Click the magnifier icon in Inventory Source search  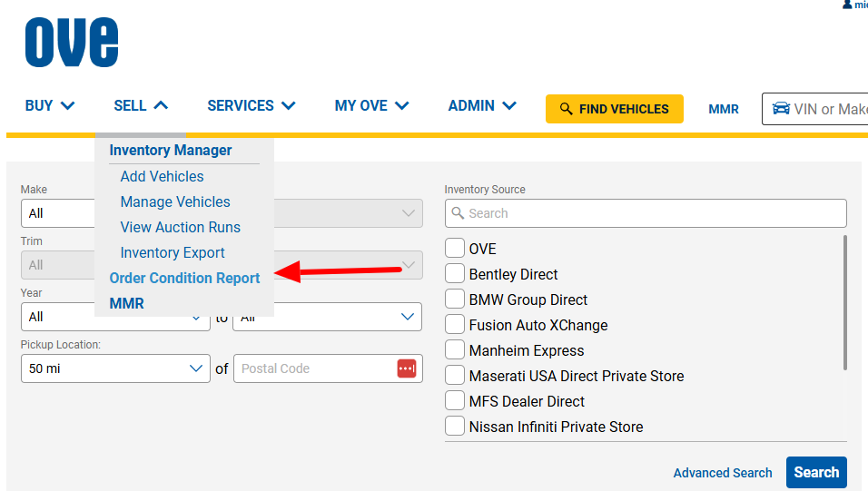(457, 213)
